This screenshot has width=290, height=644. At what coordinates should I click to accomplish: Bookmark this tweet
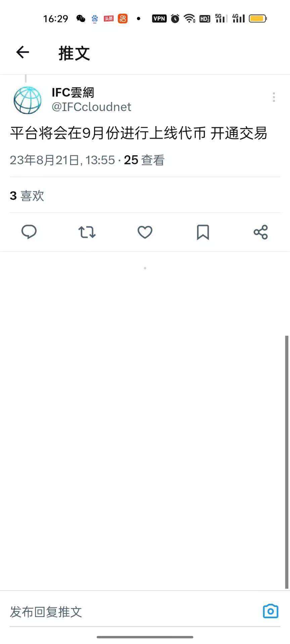point(203,232)
